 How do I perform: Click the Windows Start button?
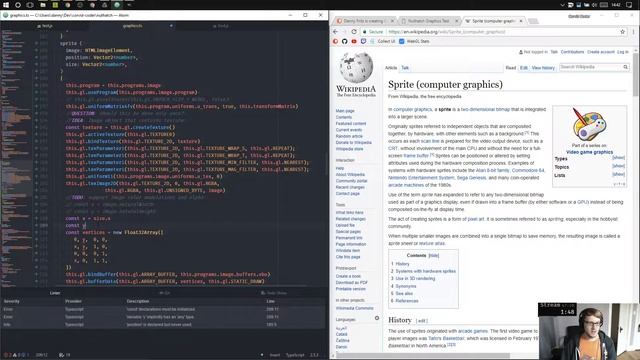6,5
